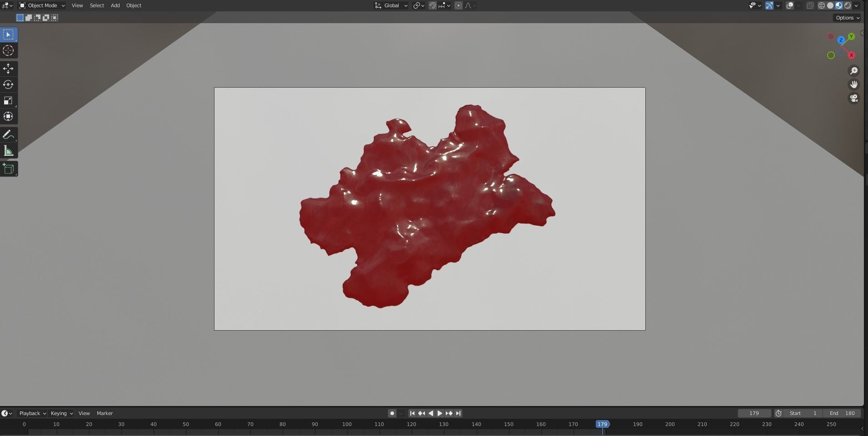This screenshot has height=436, width=868.
Task: Switch to Material Preview shading
Action: [x=839, y=5]
